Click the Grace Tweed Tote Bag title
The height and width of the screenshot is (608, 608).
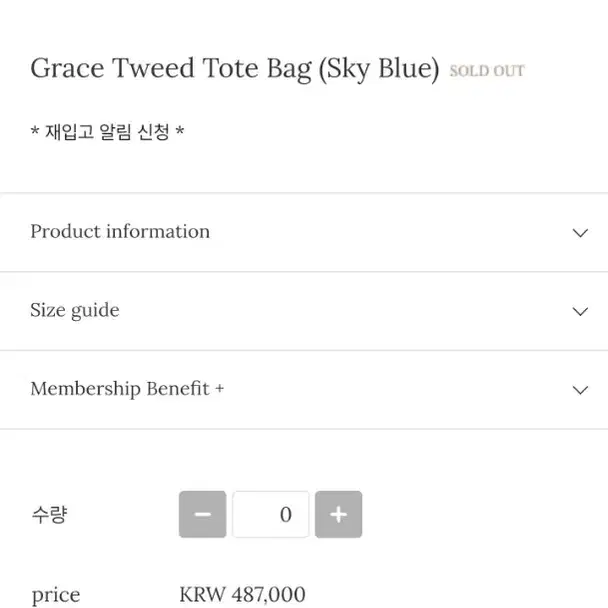pos(235,68)
